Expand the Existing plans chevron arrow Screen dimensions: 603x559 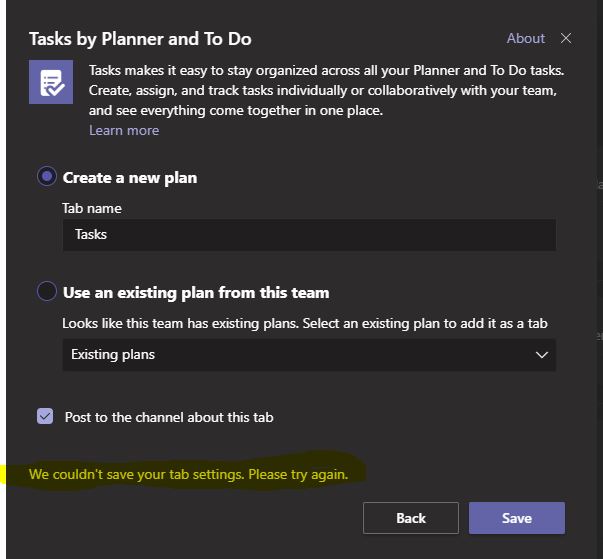(x=542, y=355)
